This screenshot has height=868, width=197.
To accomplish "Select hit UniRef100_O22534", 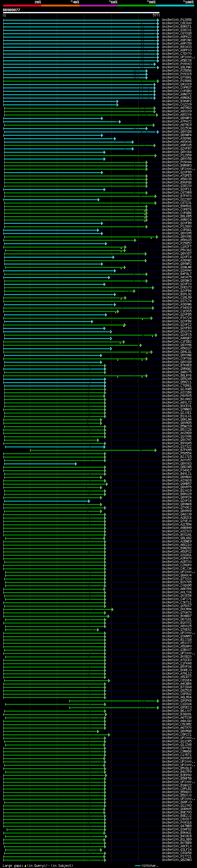I will 177,128.
